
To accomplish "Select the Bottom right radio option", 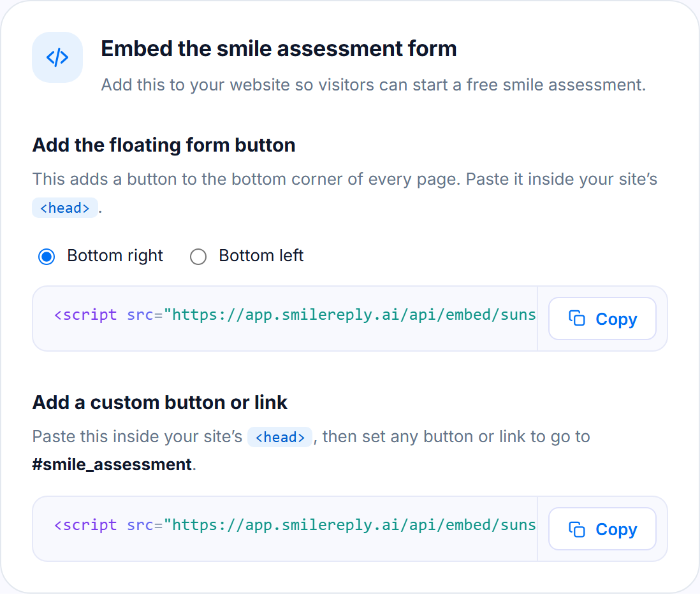I will pyautogui.click(x=47, y=257).
